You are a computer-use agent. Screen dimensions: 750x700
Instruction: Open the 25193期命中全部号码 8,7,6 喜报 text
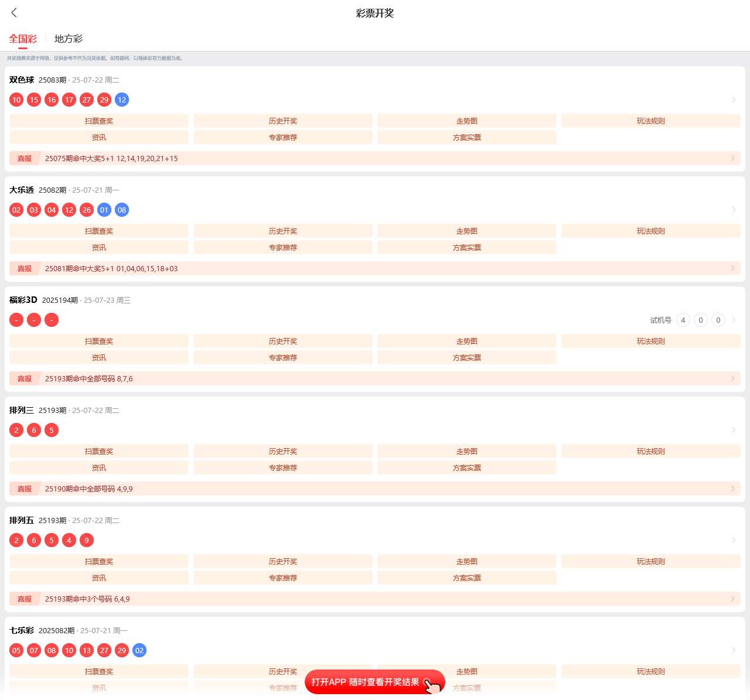coord(89,378)
